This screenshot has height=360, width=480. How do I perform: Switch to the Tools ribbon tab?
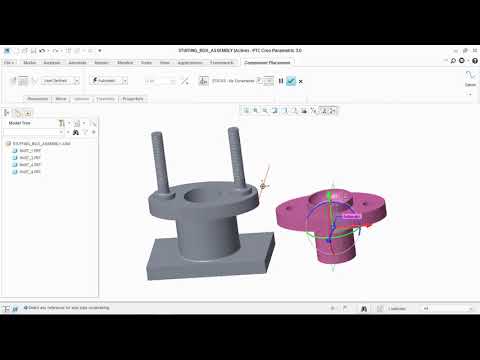pos(146,63)
